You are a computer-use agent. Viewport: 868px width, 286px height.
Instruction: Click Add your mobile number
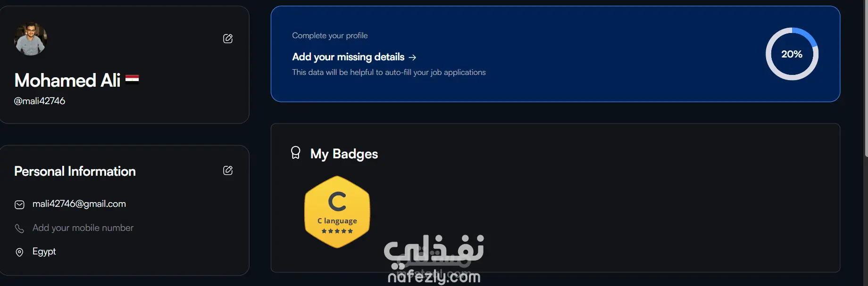pyautogui.click(x=83, y=228)
